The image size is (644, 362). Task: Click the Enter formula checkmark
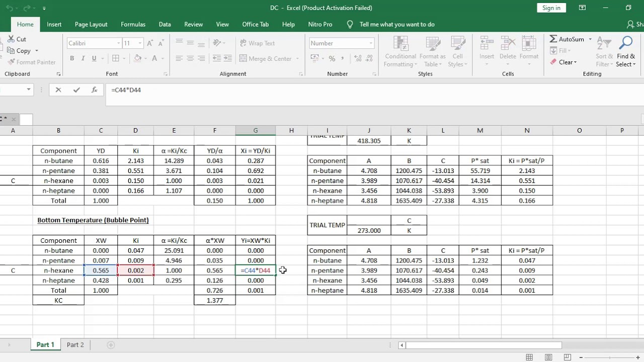pyautogui.click(x=76, y=90)
